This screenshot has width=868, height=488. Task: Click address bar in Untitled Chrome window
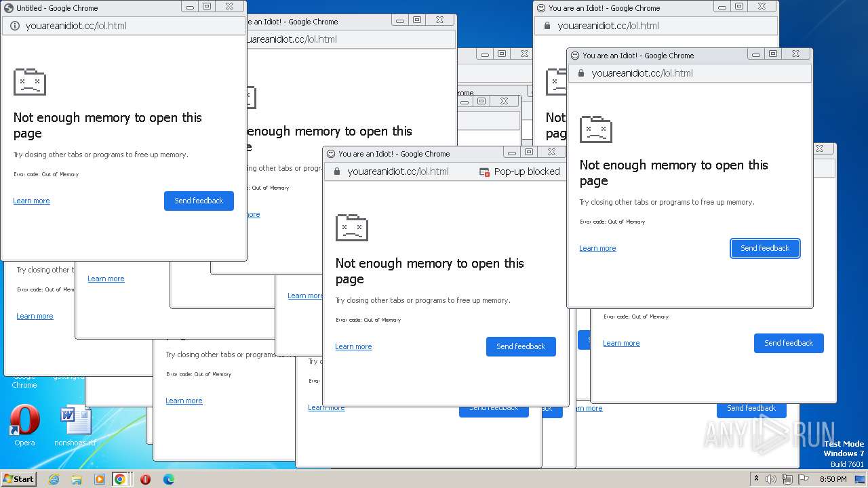(123, 26)
